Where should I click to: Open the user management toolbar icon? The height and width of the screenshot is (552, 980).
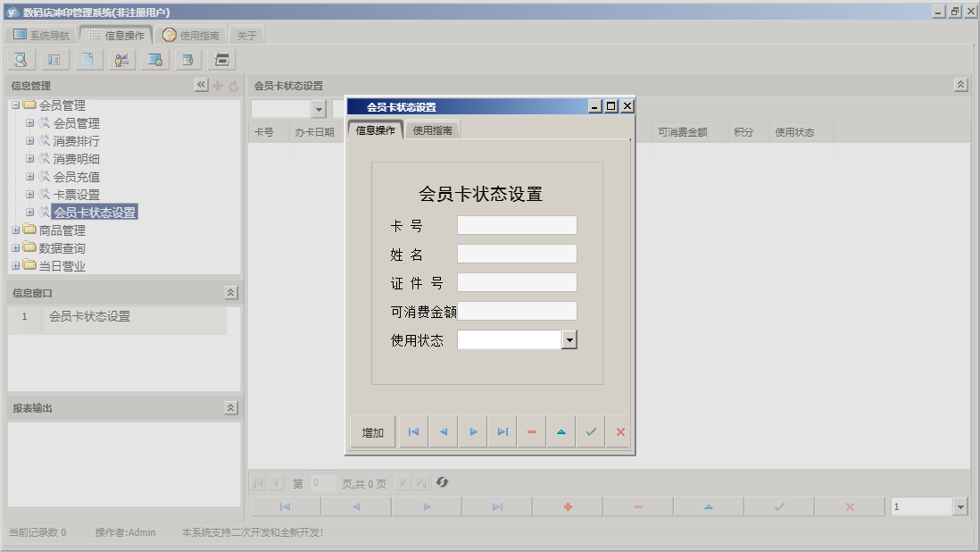tap(121, 59)
